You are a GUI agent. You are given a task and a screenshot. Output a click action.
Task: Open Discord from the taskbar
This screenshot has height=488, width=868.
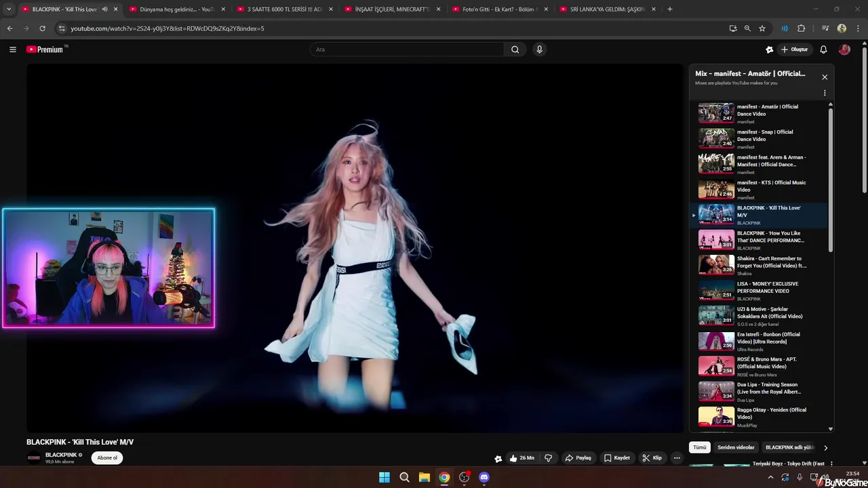click(x=484, y=477)
